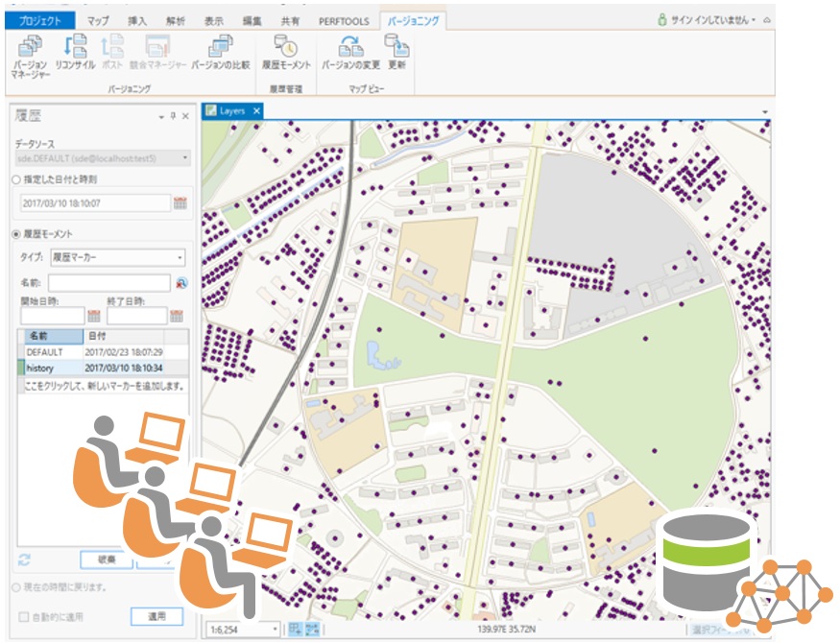Switch to the 表示 ribbon tab

point(213,21)
